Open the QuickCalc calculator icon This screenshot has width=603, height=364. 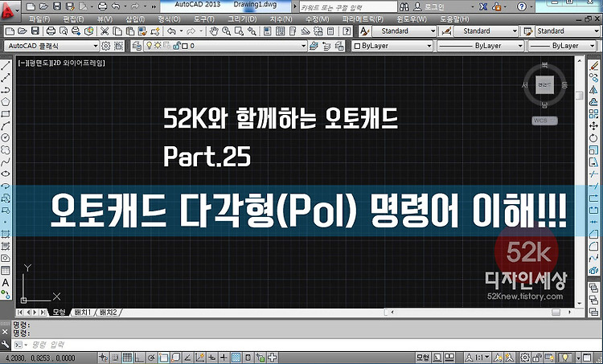click(330, 31)
